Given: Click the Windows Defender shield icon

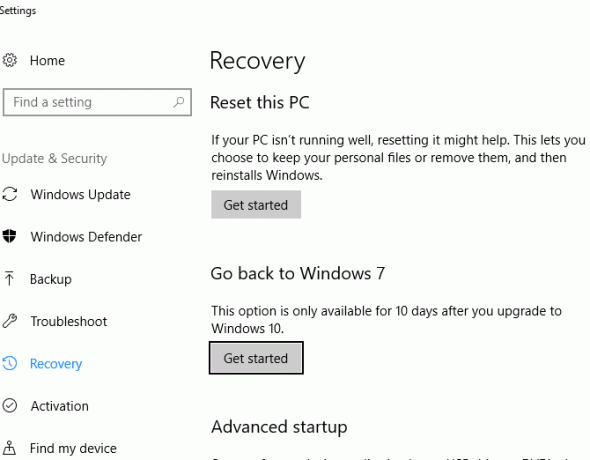Looking at the screenshot, I should (x=9, y=237).
